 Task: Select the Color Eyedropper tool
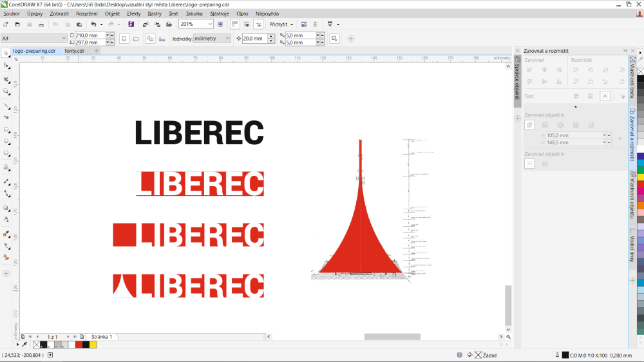[x=6, y=234]
